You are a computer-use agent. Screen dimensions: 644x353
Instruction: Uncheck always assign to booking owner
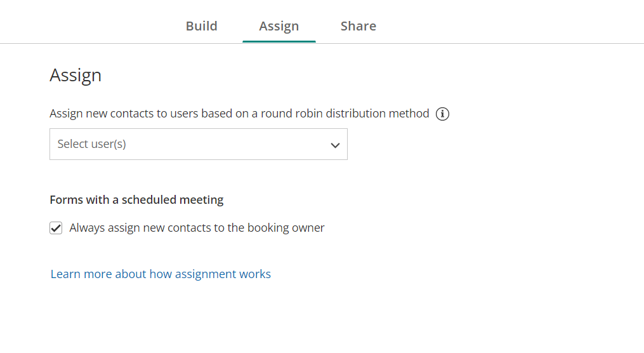(x=56, y=228)
